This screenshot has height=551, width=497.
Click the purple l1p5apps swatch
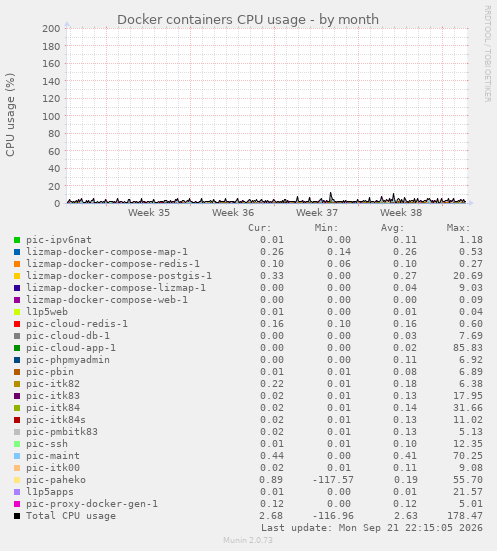(x=17, y=492)
